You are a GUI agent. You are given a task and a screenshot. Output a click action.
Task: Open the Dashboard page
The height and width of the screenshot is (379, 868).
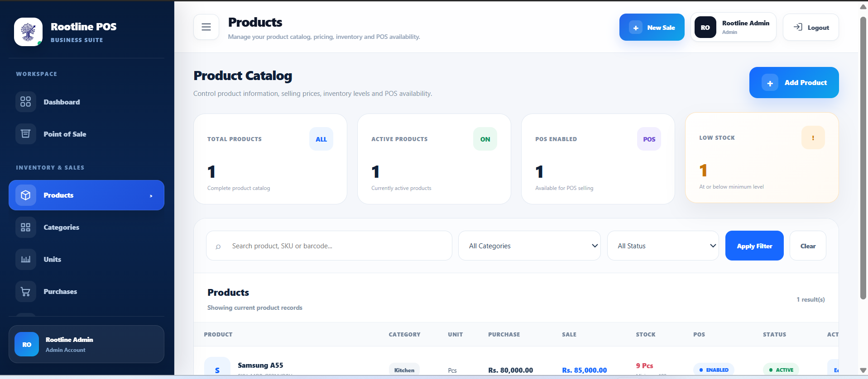pyautogui.click(x=86, y=102)
